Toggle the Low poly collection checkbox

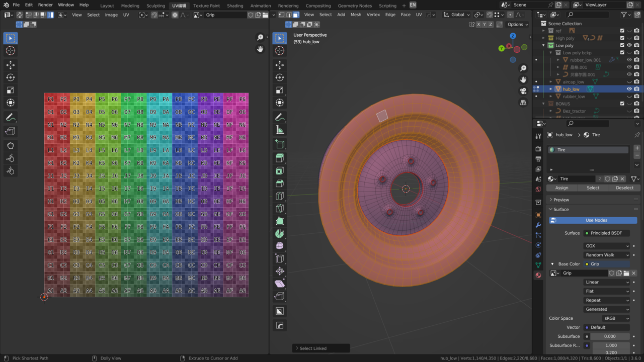coord(622,45)
